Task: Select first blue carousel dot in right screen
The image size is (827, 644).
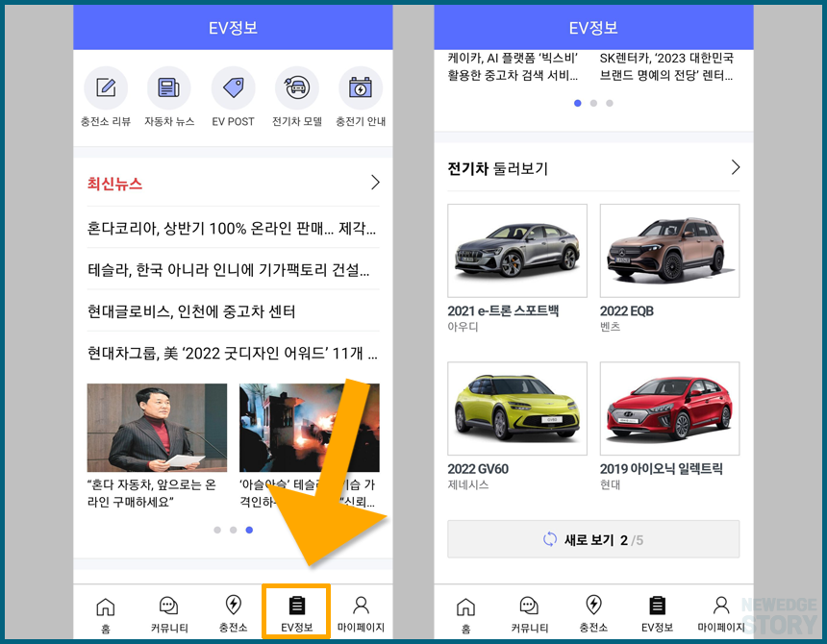Action: (x=578, y=103)
